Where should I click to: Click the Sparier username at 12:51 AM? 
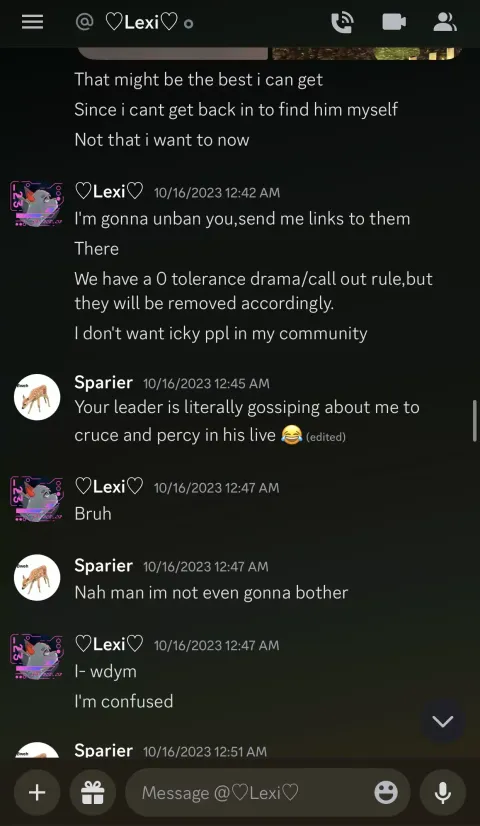click(x=103, y=750)
